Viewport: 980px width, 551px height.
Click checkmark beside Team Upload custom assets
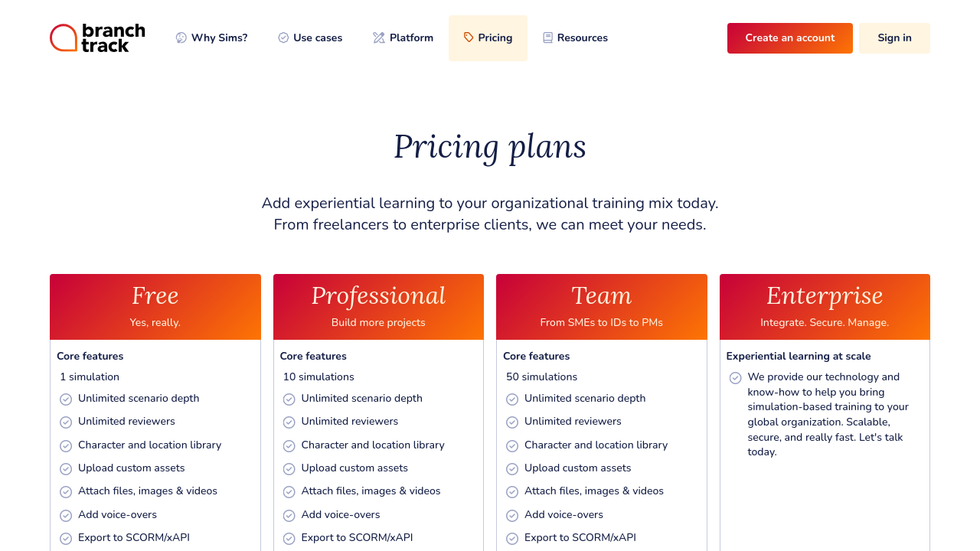pos(512,469)
